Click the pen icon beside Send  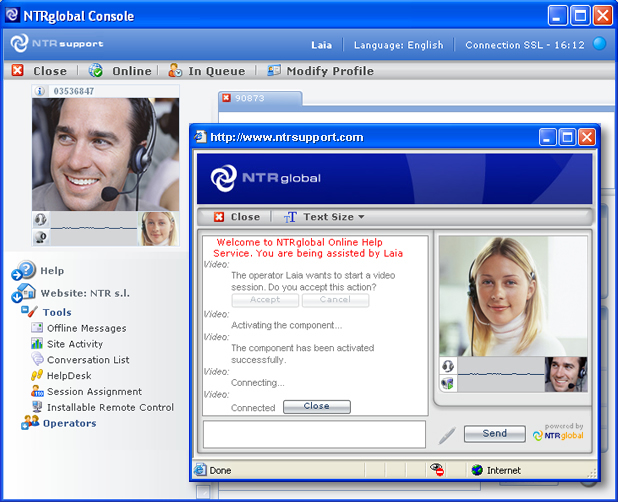pyautogui.click(x=447, y=435)
